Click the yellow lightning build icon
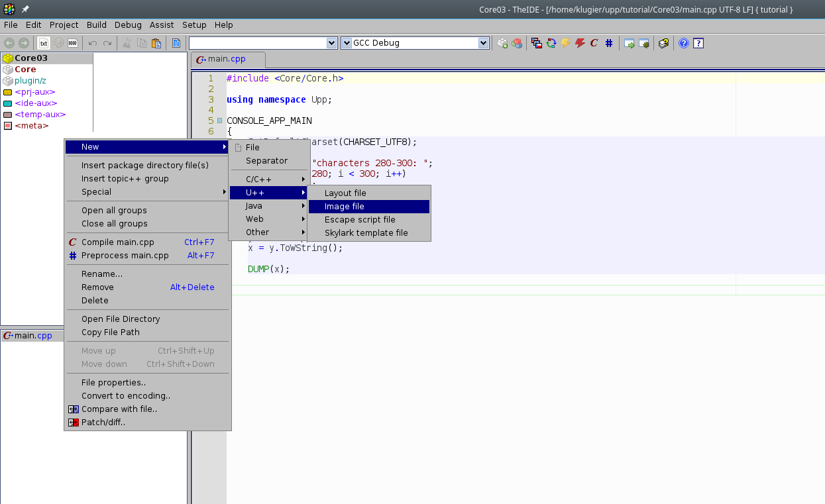This screenshot has width=825, height=504. coord(565,43)
